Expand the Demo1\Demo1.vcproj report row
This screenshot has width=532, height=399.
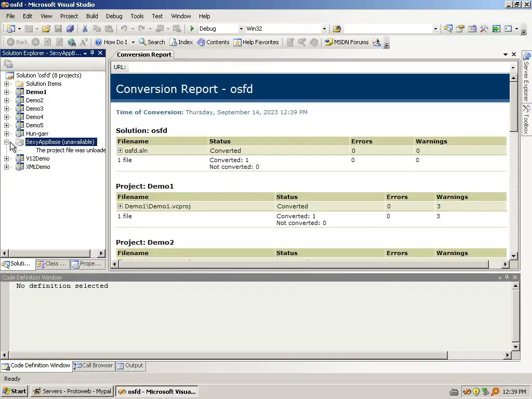120,206
